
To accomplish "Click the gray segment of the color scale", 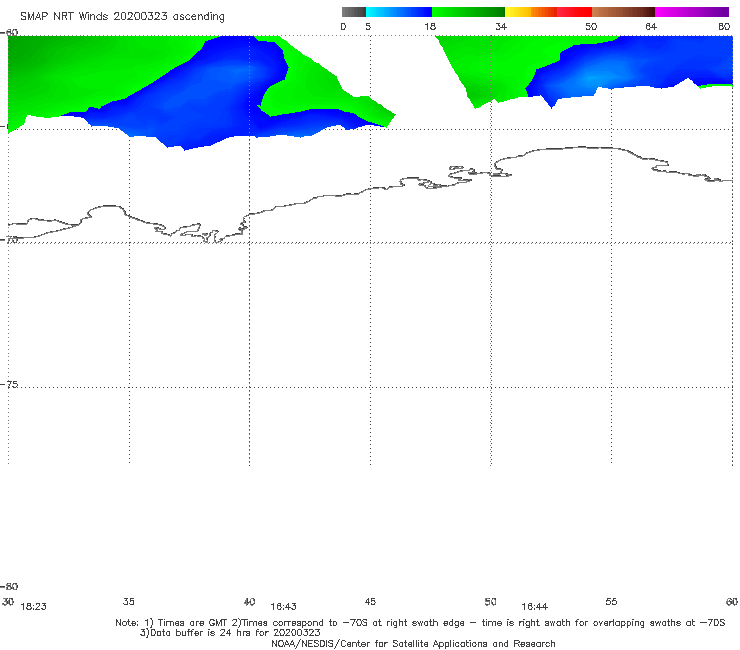I will (353, 12).
